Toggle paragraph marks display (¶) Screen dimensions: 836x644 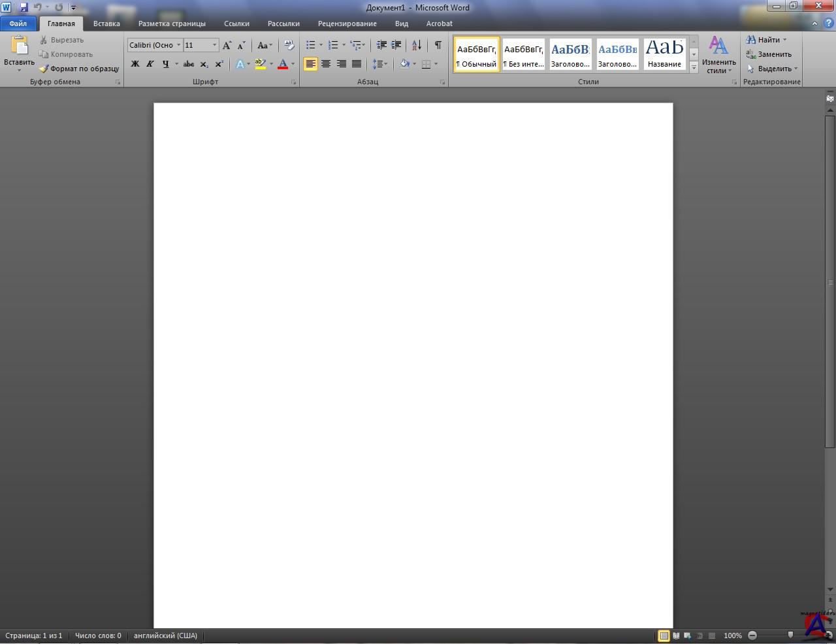(x=438, y=45)
